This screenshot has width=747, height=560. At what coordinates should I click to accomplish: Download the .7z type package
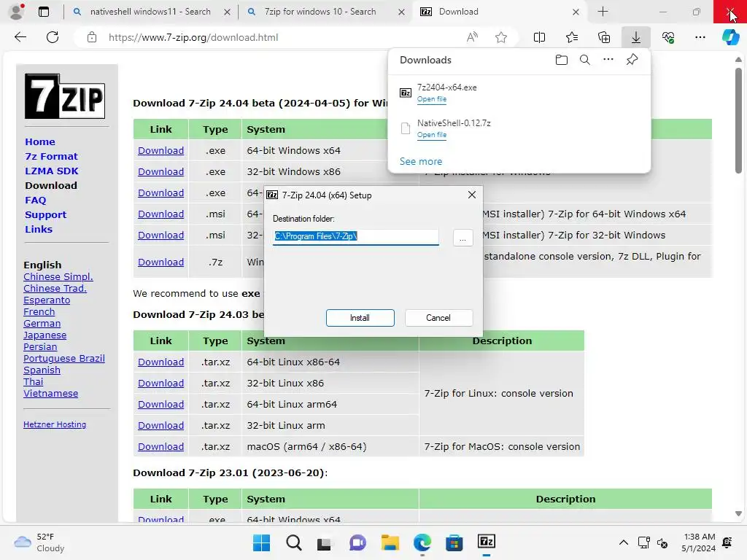tap(160, 262)
